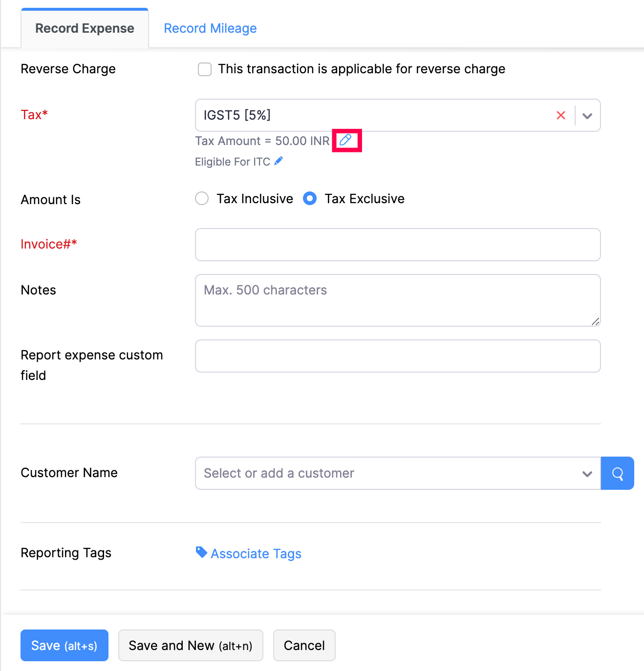Click Associate Tags link

(x=256, y=553)
